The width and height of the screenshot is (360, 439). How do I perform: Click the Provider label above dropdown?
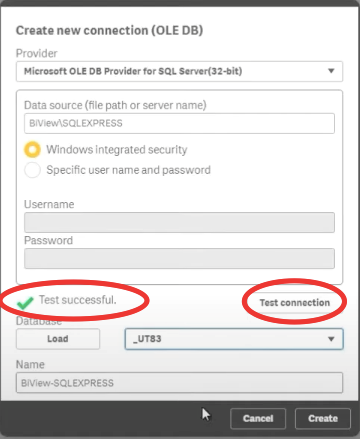37,53
